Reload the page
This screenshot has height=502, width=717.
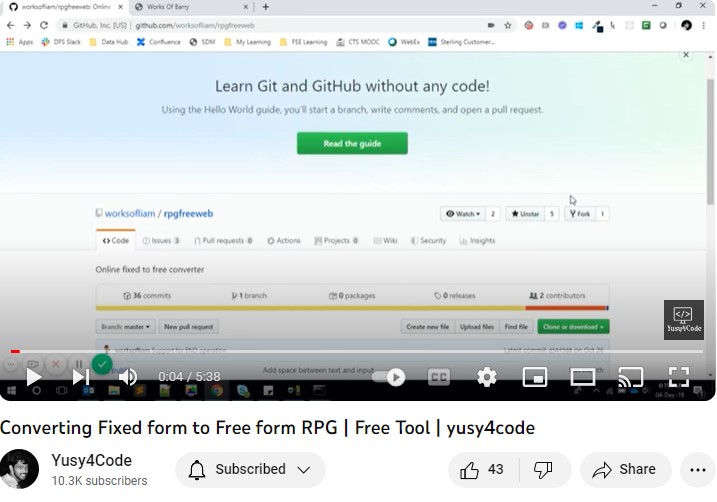(x=44, y=26)
